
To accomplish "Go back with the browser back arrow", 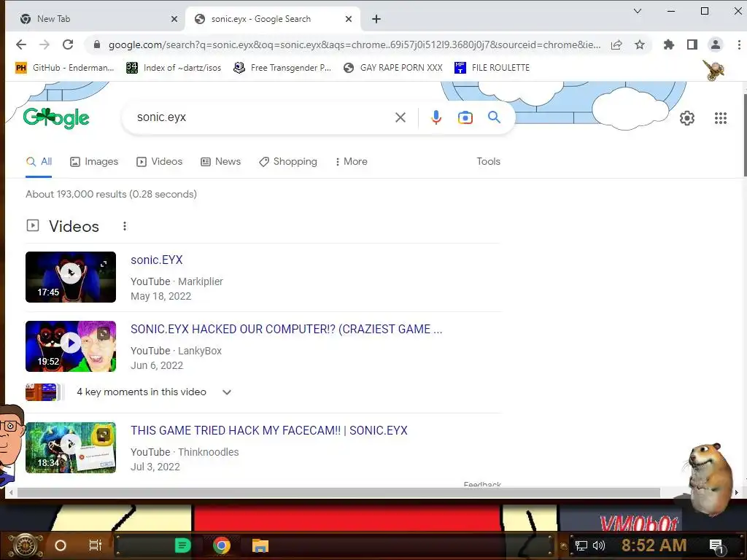I will coord(21,44).
